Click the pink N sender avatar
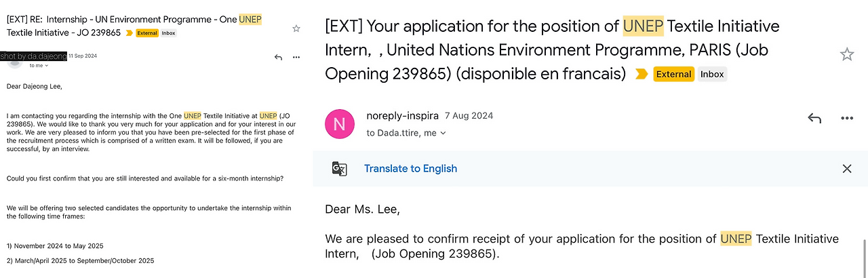The image size is (868, 278). click(340, 123)
